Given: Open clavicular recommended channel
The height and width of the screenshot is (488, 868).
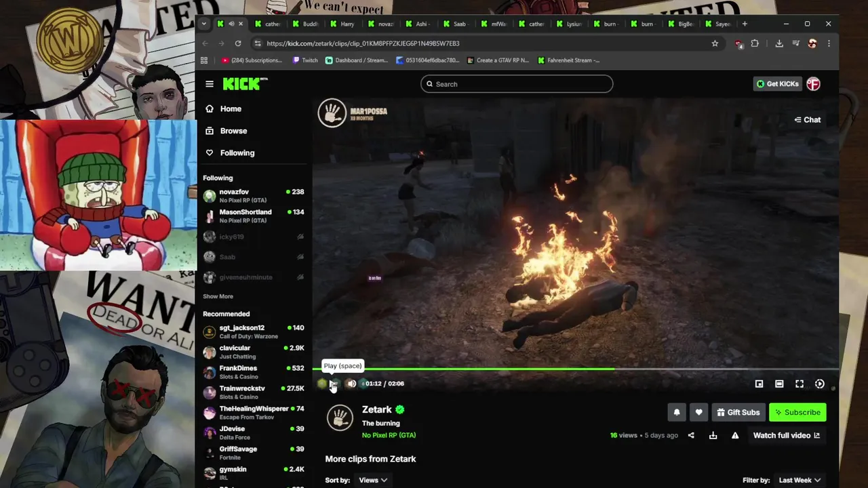Looking at the screenshot, I should [x=254, y=352].
